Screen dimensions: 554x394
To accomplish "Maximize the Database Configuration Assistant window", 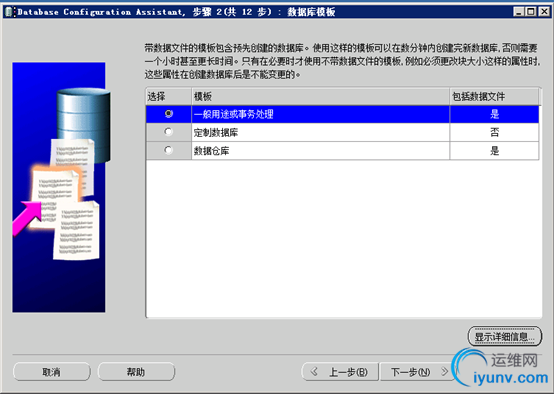I will (x=531, y=12).
